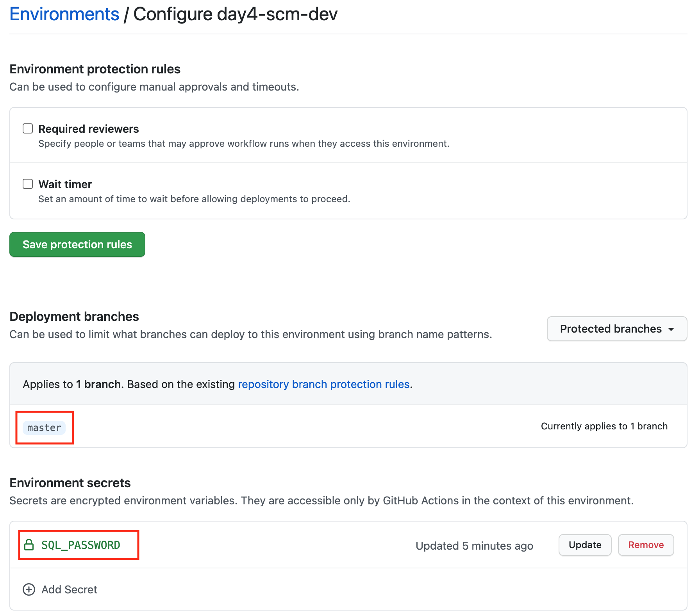Toggle Wait timer by clicking its label
Screen dimensions: 700x616
click(x=65, y=184)
